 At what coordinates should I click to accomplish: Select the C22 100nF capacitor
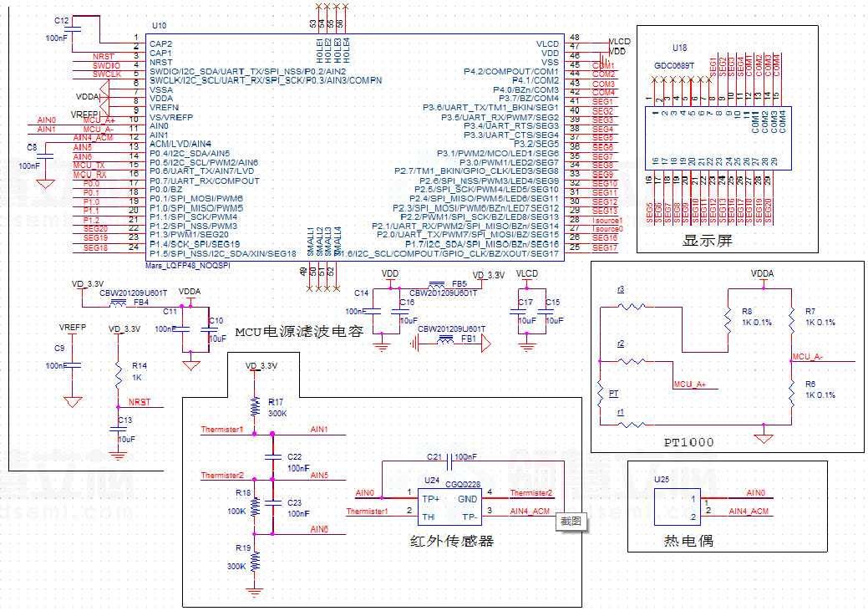(272, 457)
